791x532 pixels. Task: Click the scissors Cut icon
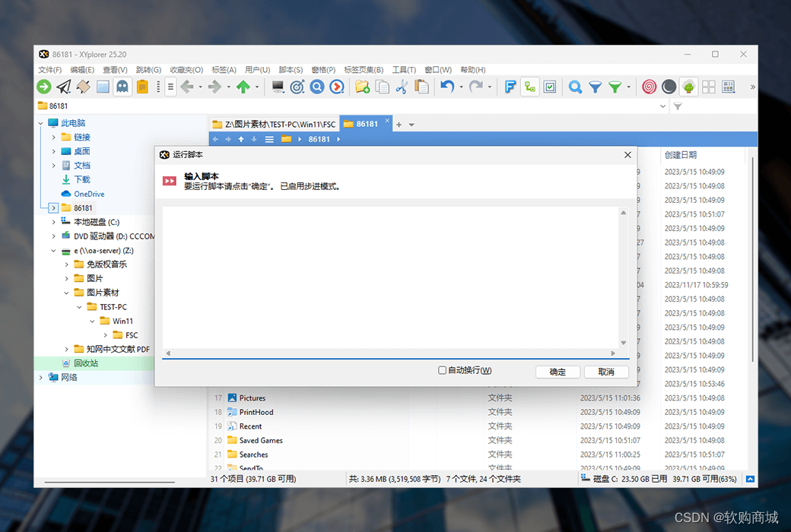click(402, 87)
